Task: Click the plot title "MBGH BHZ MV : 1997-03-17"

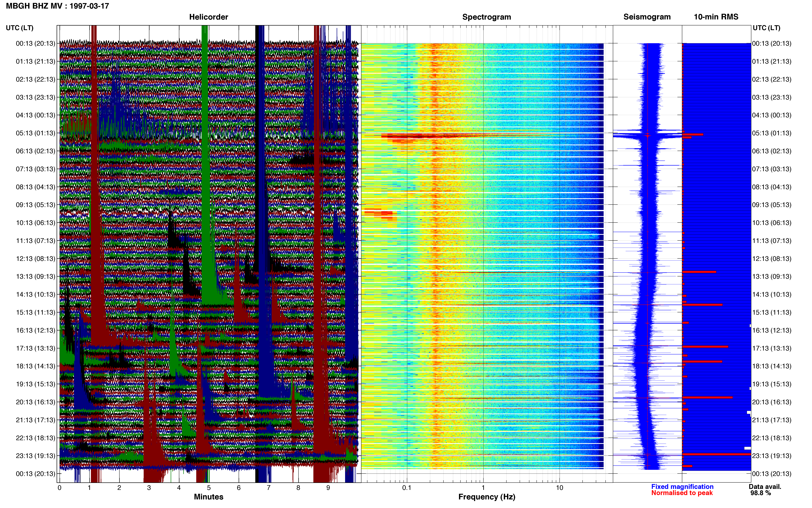Action: [57, 6]
